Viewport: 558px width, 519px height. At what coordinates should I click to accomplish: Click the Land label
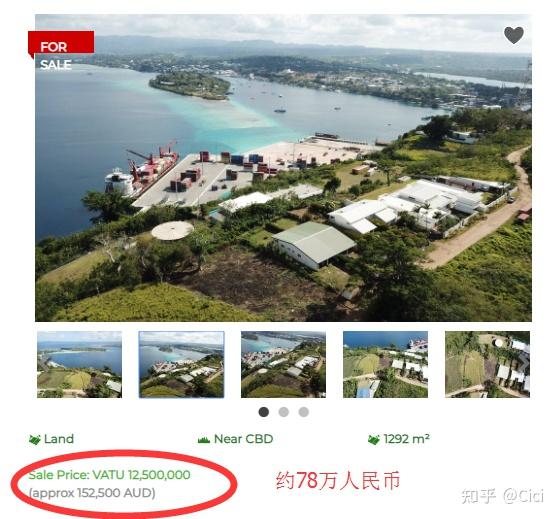[59, 439]
